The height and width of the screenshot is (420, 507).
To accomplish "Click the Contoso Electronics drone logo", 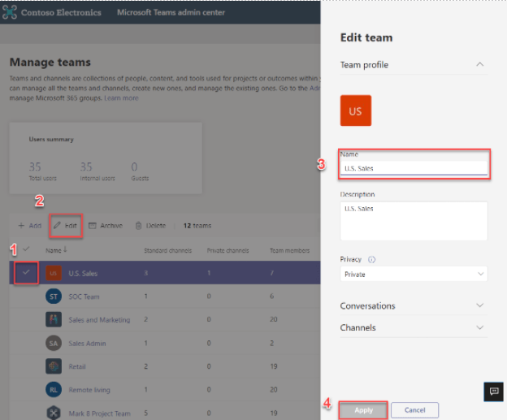I will (x=10, y=12).
